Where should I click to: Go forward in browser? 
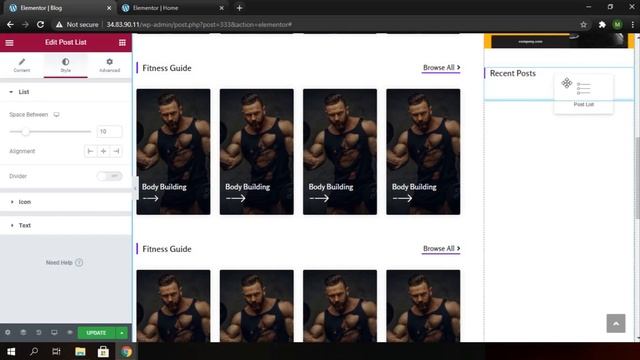pyautogui.click(x=25, y=24)
